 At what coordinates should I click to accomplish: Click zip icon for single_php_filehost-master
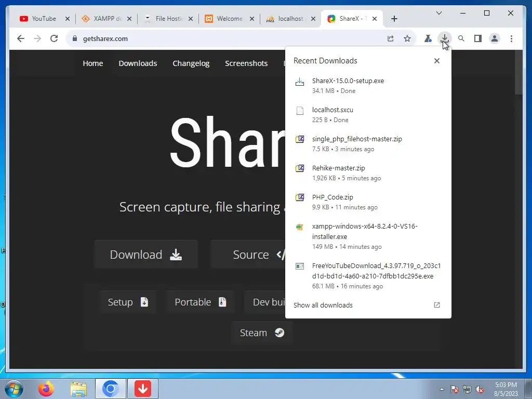pyautogui.click(x=300, y=139)
